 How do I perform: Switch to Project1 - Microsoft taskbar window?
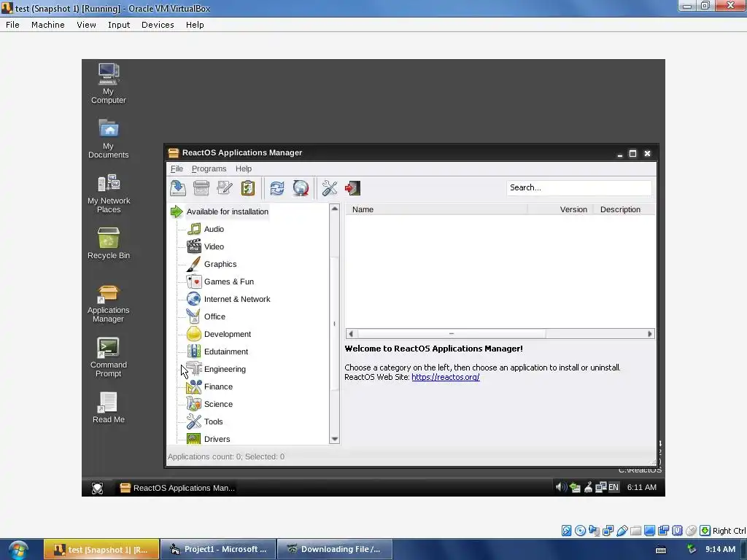pyautogui.click(x=218, y=549)
